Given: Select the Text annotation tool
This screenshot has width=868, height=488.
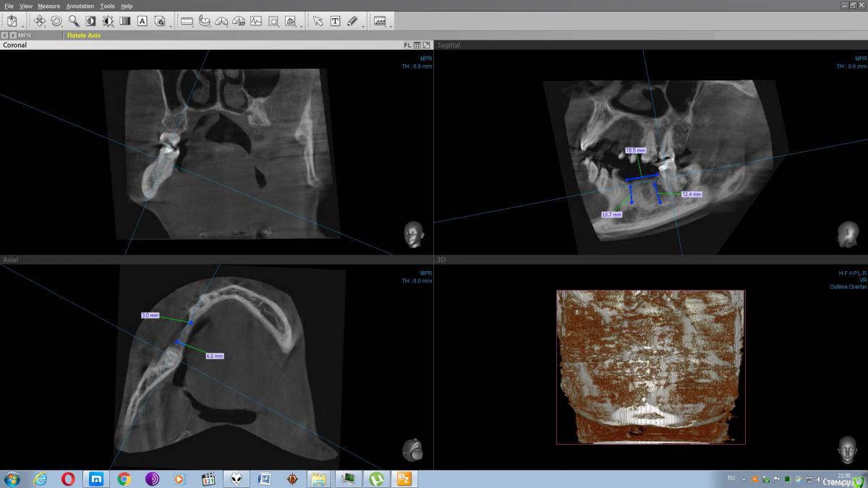Looking at the screenshot, I should click(x=335, y=21).
